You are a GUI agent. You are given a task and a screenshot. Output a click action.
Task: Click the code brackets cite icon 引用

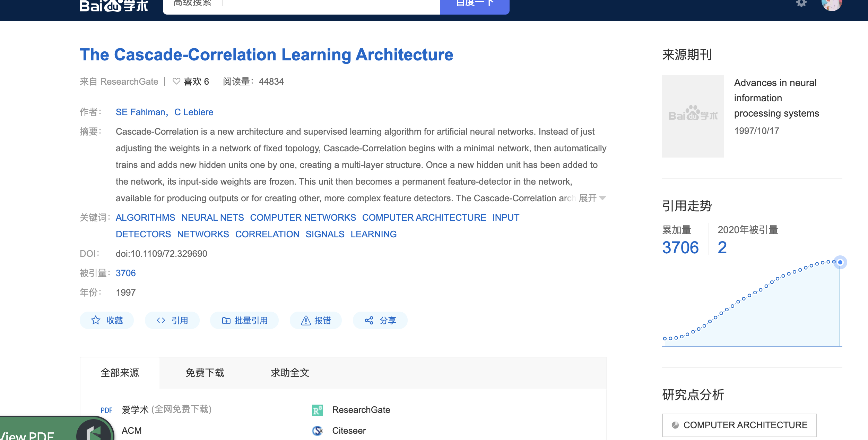click(161, 320)
